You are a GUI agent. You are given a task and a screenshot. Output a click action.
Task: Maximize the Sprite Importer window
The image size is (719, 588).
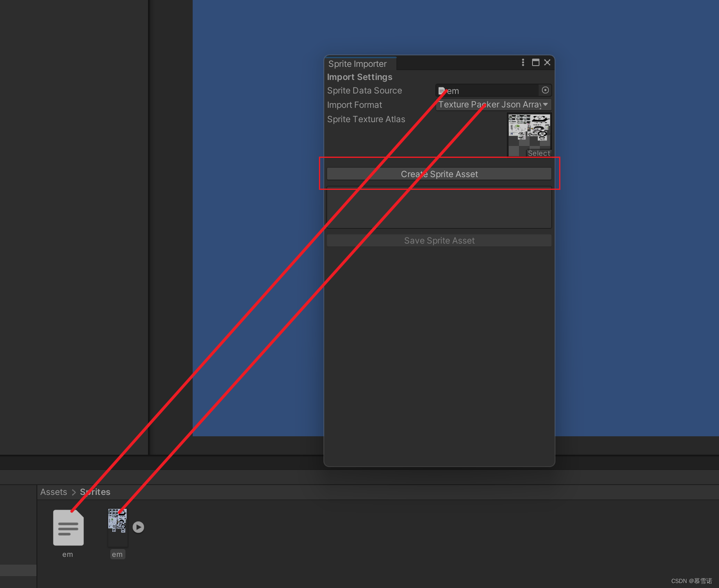tap(535, 62)
